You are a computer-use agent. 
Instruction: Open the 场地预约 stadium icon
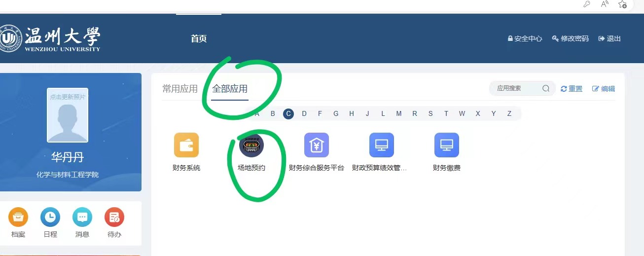251,145
